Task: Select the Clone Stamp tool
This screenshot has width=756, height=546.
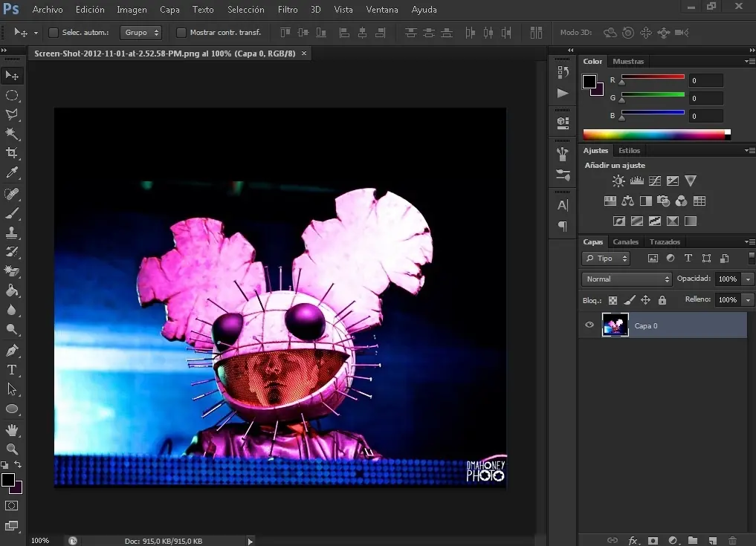Action: pyautogui.click(x=12, y=233)
